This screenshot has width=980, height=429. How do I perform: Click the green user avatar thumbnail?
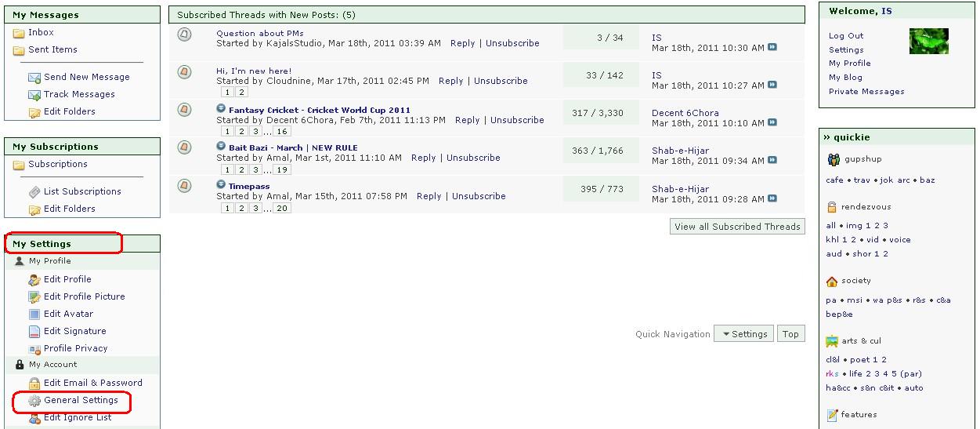tap(928, 42)
